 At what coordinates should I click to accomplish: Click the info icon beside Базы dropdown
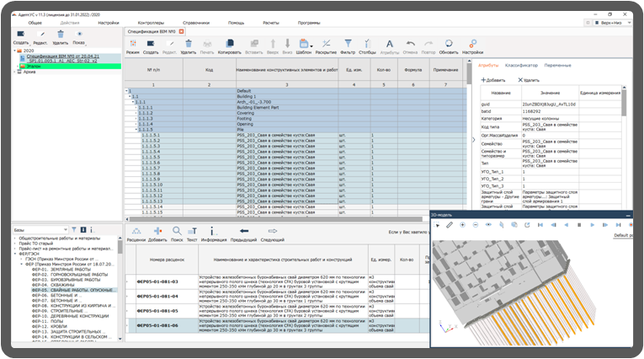(x=91, y=230)
